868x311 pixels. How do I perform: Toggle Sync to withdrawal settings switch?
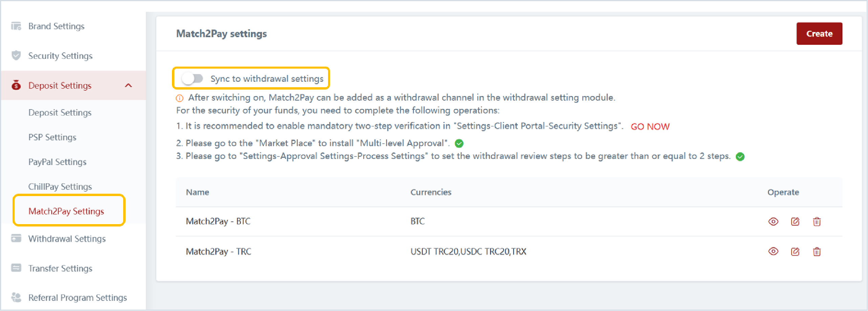[192, 79]
